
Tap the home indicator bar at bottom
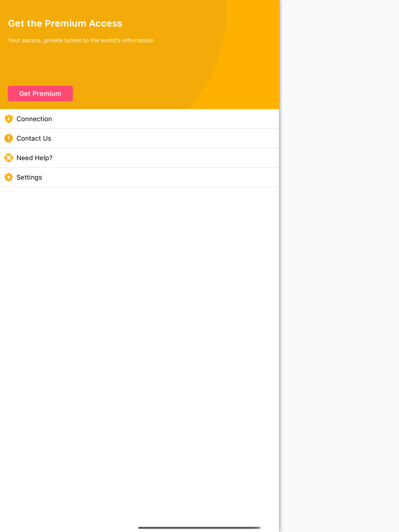[x=199, y=528]
